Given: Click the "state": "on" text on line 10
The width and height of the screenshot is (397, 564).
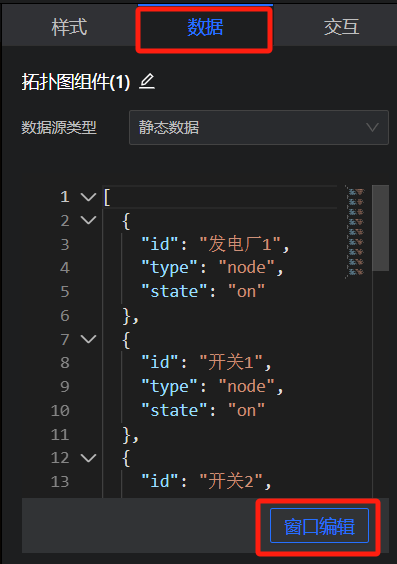Looking at the screenshot, I should pyautogui.click(x=203, y=410).
